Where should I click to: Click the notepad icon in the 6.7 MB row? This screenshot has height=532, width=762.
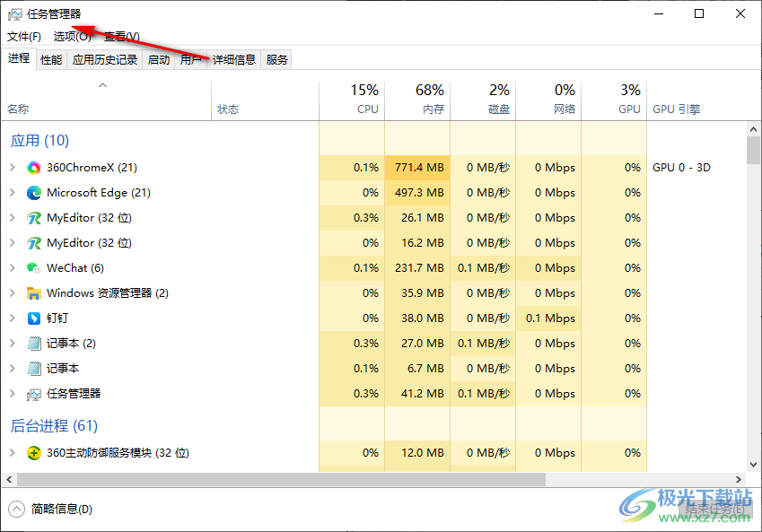34,369
